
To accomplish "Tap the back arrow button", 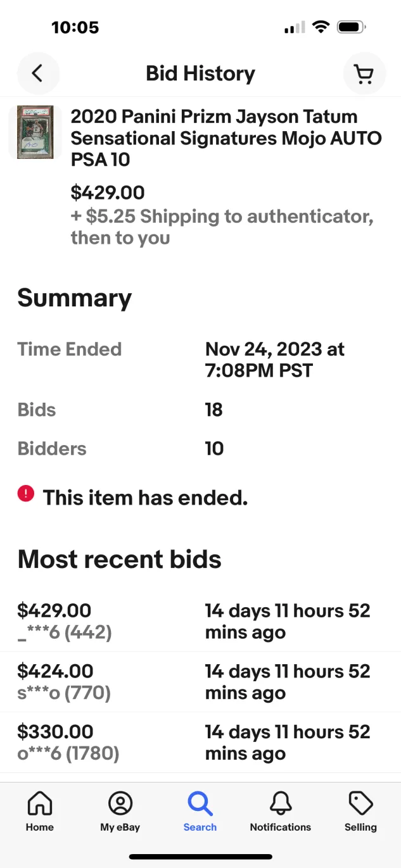I will coord(38,73).
